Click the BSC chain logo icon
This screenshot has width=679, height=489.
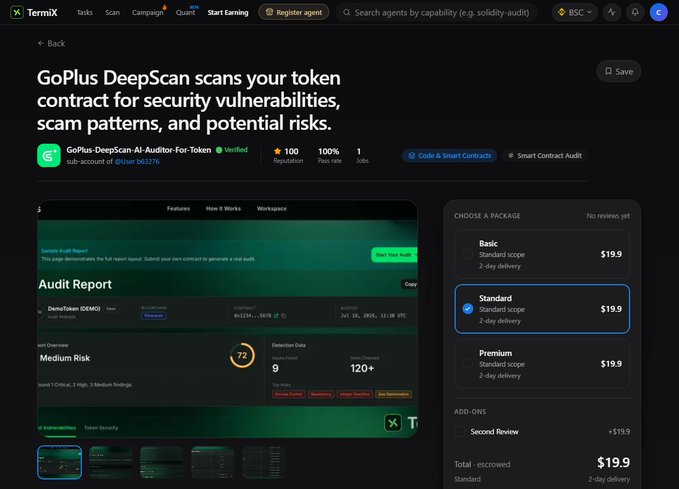562,12
